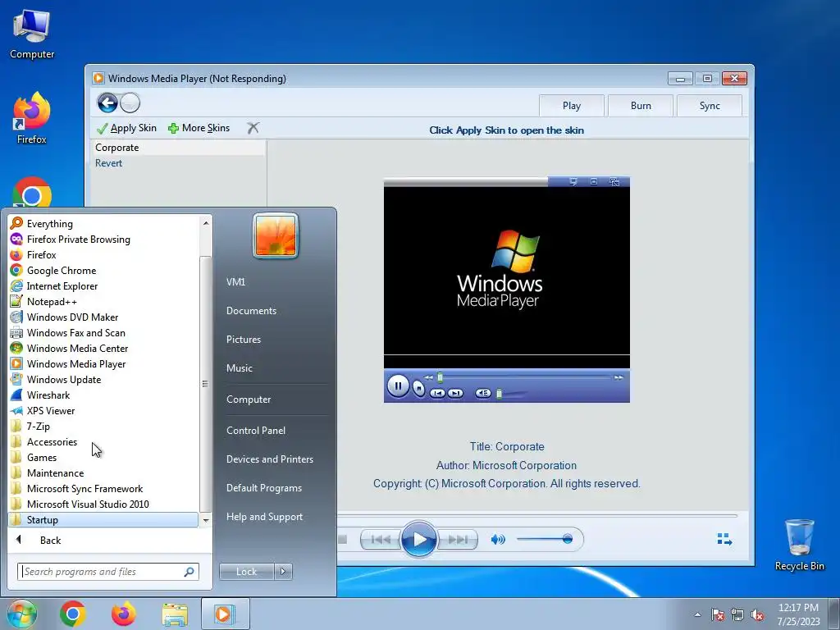Click the user account picture
The height and width of the screenshot is (630, 840).
tap(276, 235)
